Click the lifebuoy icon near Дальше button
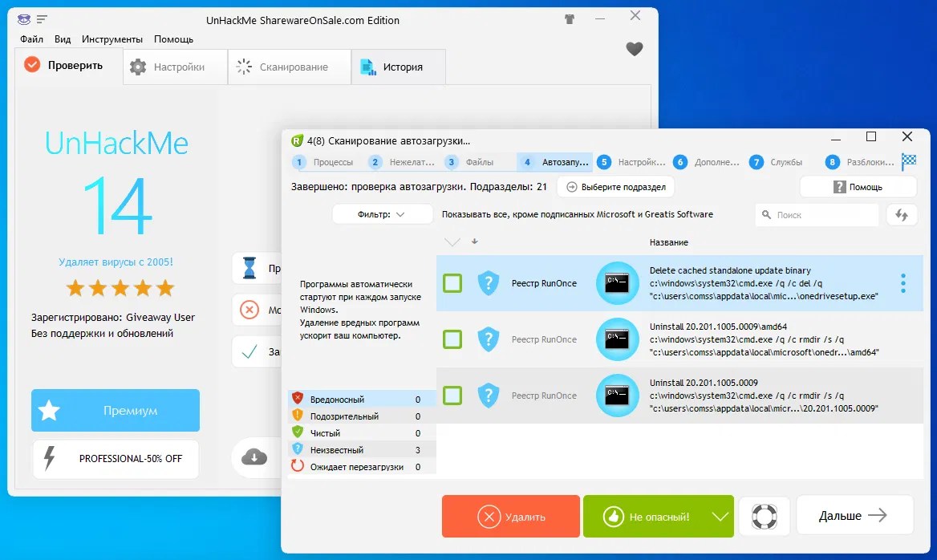The height and width of the screenshot is (560, 937). pos(765,516)
